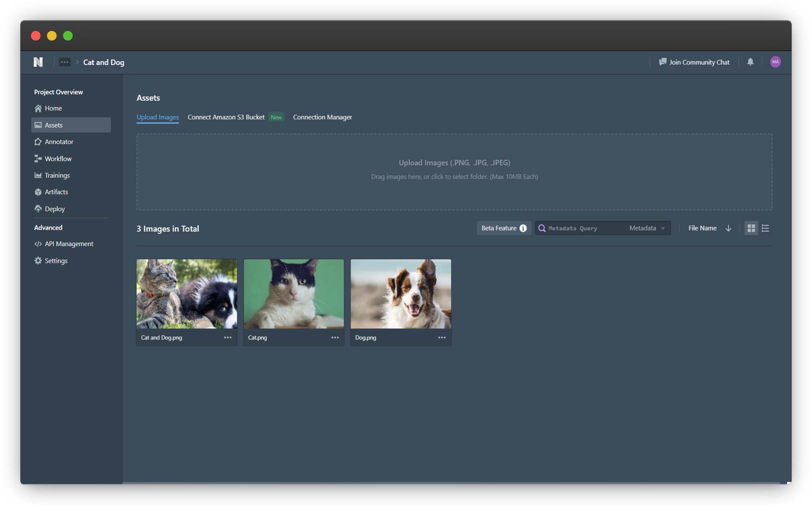Image resolution: width=812 pixels, height=505 pixels.
Task: Switch to Connect Amazon S3 Bucket tab
Action: click(226, 117)
